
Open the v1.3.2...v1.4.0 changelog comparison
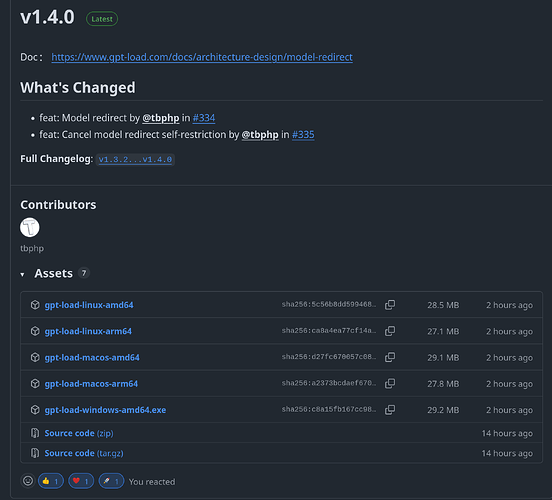(x=135, y=160)
